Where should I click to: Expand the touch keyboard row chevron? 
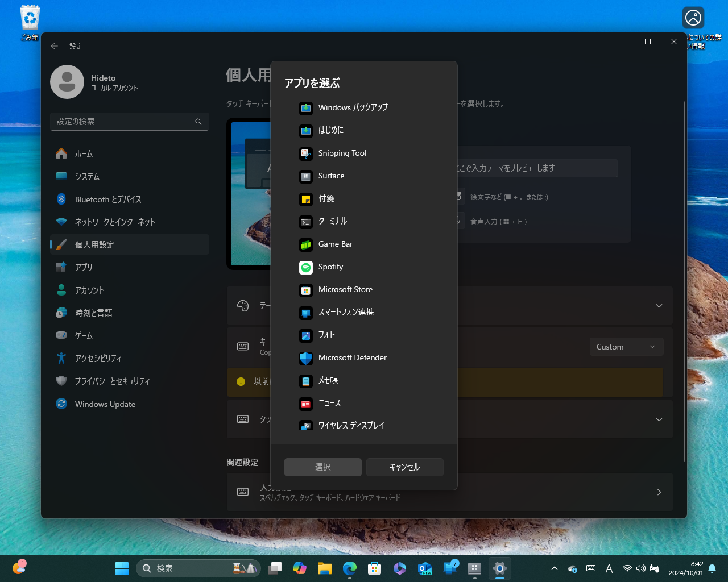point(659,419)
